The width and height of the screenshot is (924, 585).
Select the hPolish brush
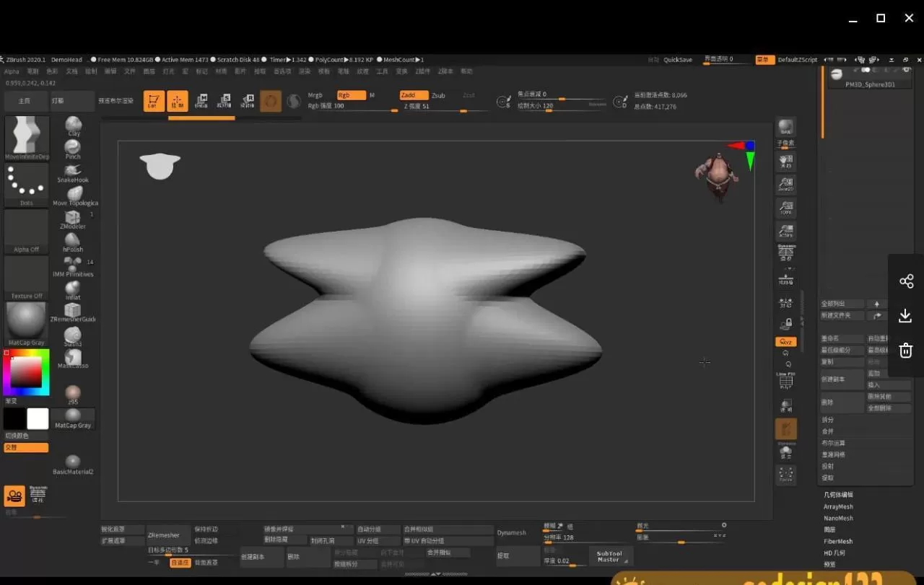73,239
